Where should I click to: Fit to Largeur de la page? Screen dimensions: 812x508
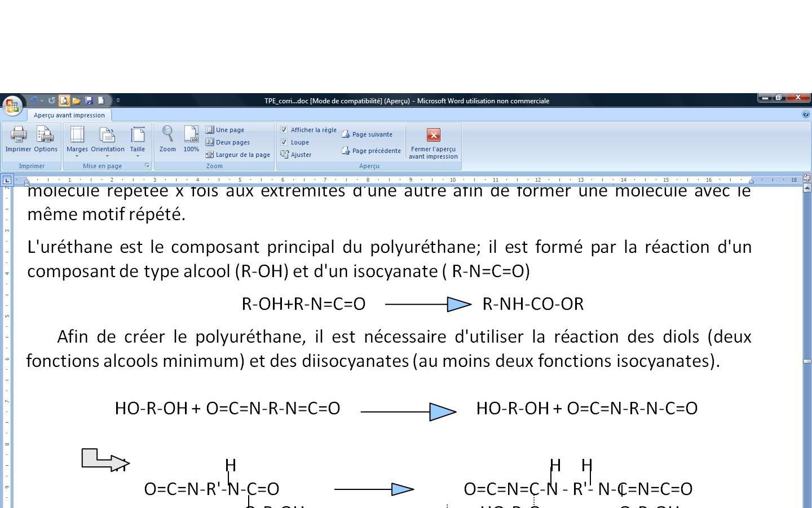[x=237, y=155]
